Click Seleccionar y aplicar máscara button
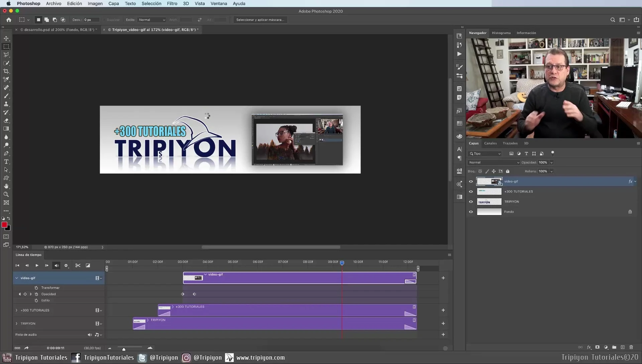642x364 pixels. [x=260, y=20]
